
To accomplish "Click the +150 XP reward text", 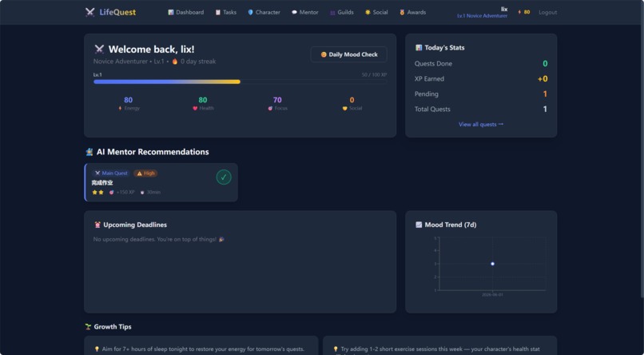I will [x=125, y=192].
